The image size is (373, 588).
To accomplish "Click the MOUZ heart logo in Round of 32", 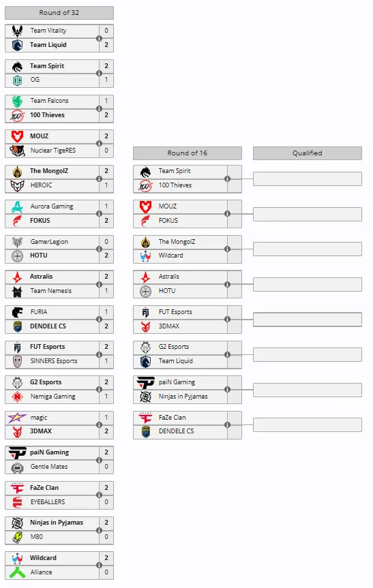I will (x=17, y=136).
